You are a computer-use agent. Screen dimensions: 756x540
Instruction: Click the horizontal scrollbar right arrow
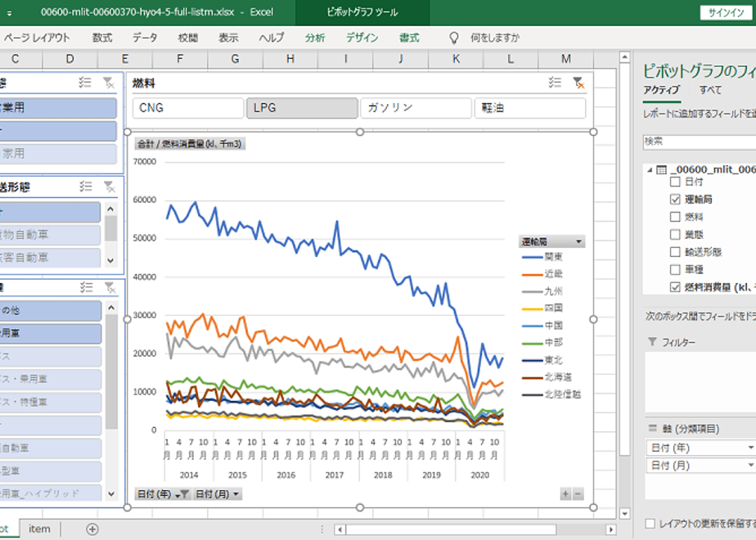point(611,529)
